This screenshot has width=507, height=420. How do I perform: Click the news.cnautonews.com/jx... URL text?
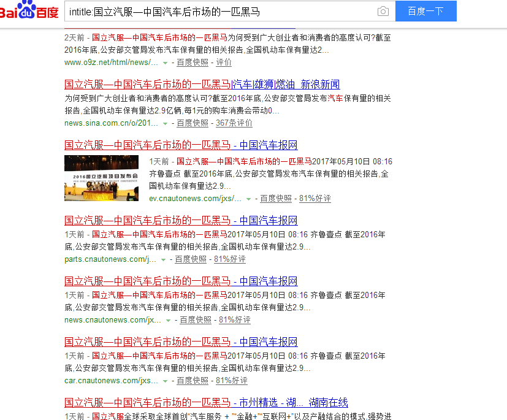click(x=113, y=320)
